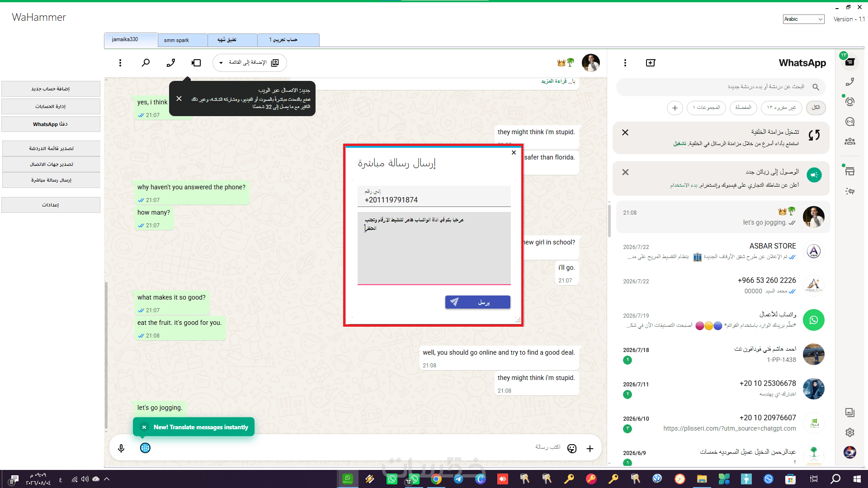Open the إعدادات button in sidebar

tap(51, 205)
